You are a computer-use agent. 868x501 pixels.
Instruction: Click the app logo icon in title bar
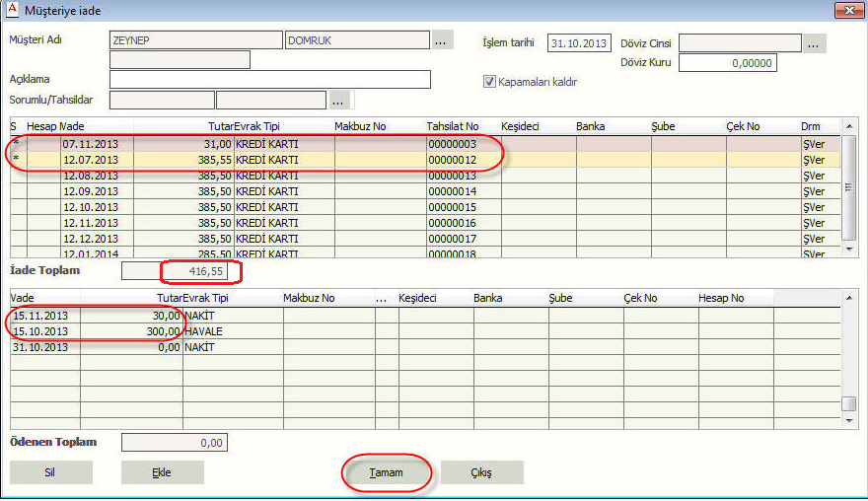13,10
